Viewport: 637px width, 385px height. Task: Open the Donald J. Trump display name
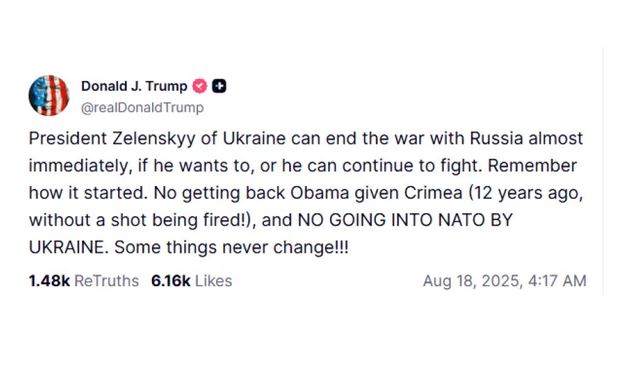(134, 86)
